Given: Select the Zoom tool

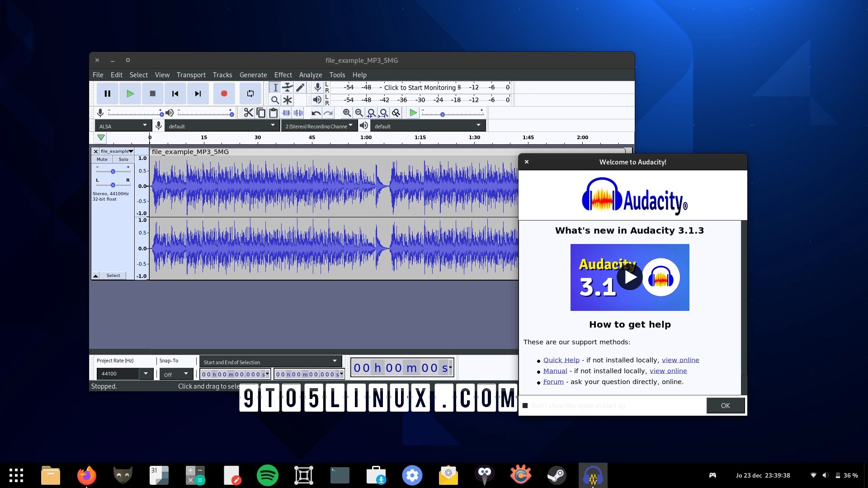Looking at the screenshot, I should (x=275, y=100).
